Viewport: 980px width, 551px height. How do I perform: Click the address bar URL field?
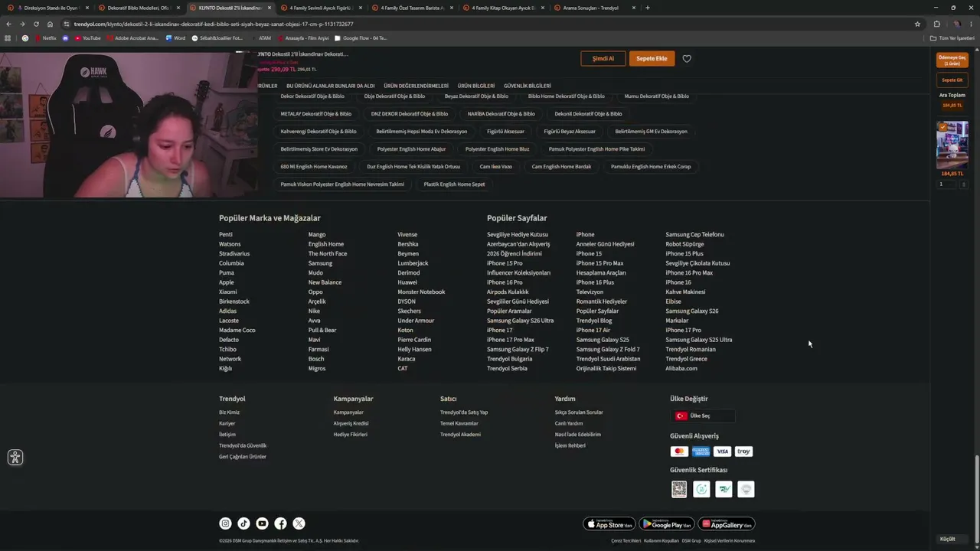[x=490, y=24]
